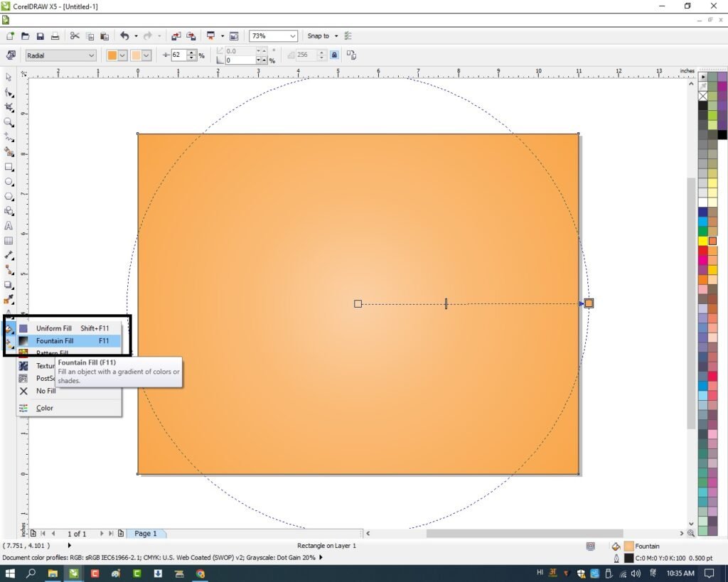Viewport: 728px width, 582px height.
Task: Open the Color option in the fill flyout
Action: [x=70, y=408]
